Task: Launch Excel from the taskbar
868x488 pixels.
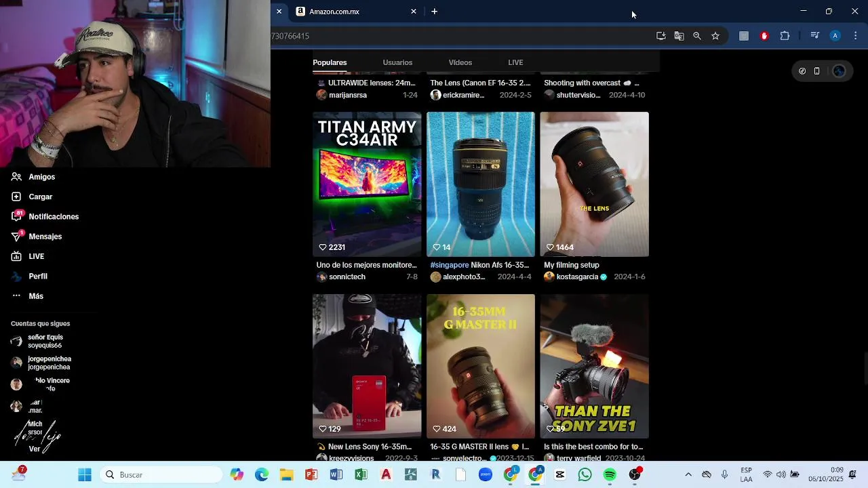Action: (x=361, y=475)
